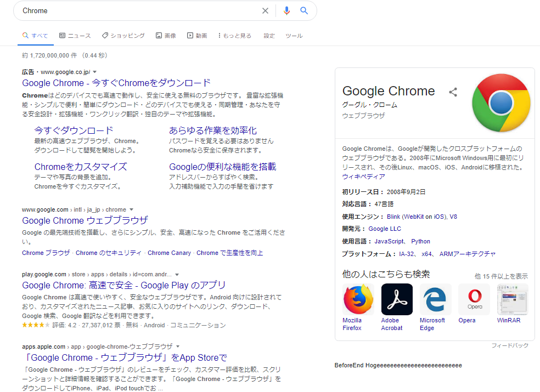Click the Google Chrome logo image
The width and height of the screenshot is (540, 392).
click(x=501, y=103)
